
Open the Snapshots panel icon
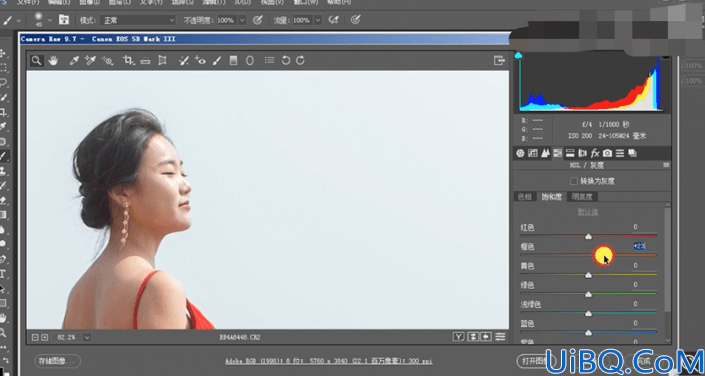tap(633, 153)
